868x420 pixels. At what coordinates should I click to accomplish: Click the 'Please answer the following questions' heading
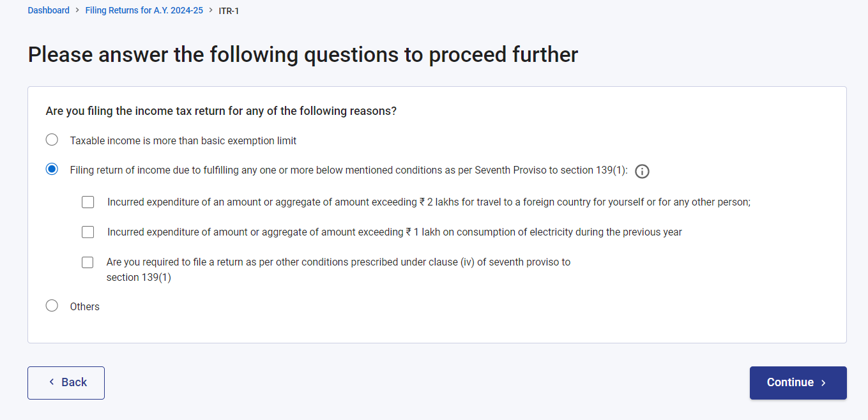(303, 55)
